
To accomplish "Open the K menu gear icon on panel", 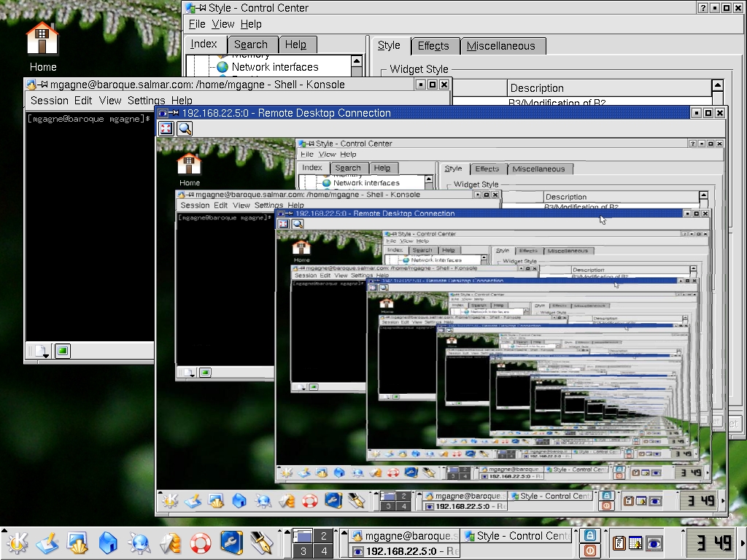I will pos(16,543).
